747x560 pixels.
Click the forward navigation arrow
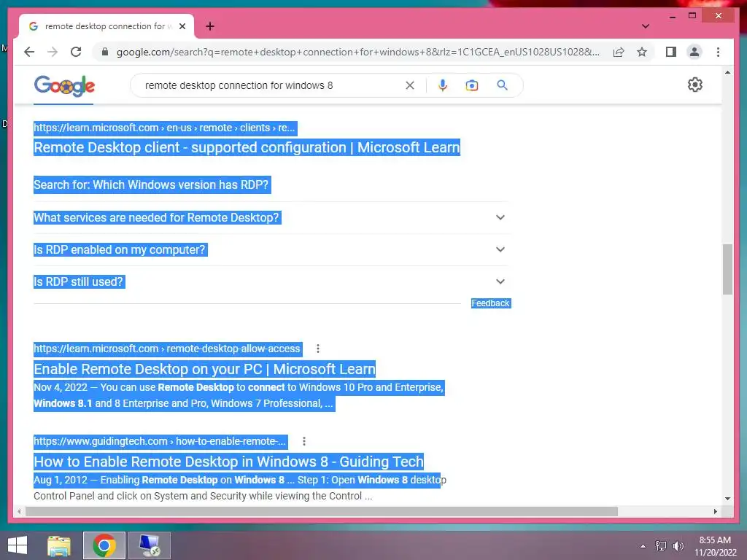(53, 52)
